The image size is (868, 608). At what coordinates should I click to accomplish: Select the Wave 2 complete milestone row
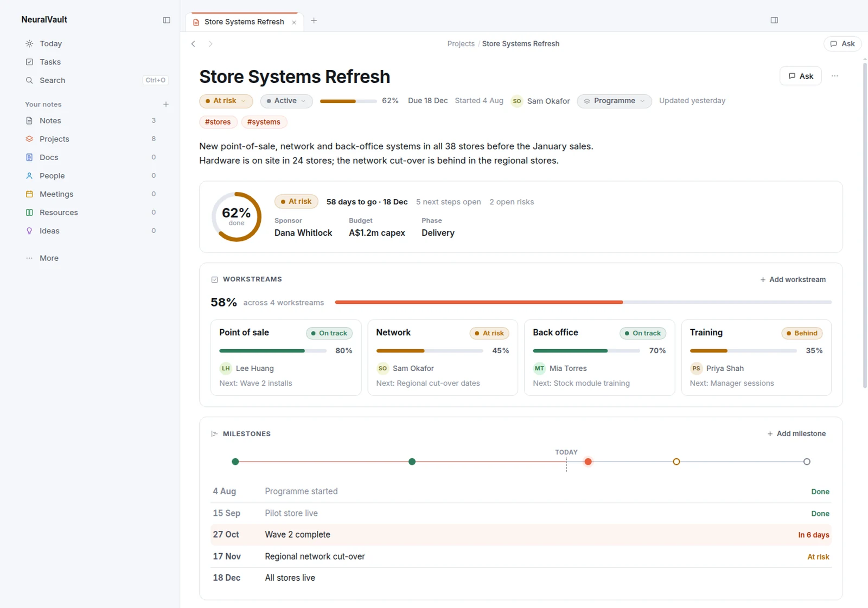click(x=521, y=535)
